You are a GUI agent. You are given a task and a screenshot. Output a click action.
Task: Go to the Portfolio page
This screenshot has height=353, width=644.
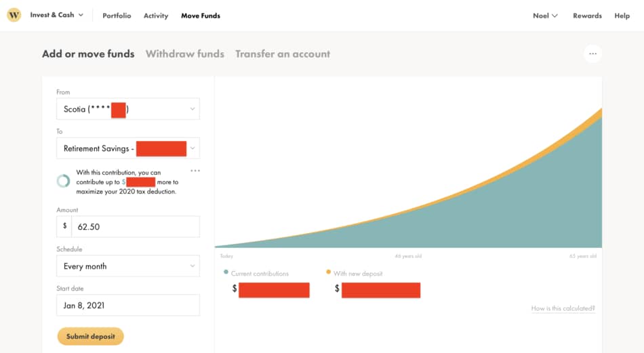[x=117, y=16]
